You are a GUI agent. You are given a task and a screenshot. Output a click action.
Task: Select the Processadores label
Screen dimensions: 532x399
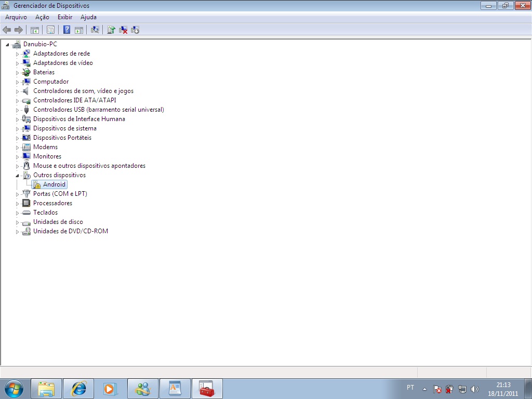point(52,203)
